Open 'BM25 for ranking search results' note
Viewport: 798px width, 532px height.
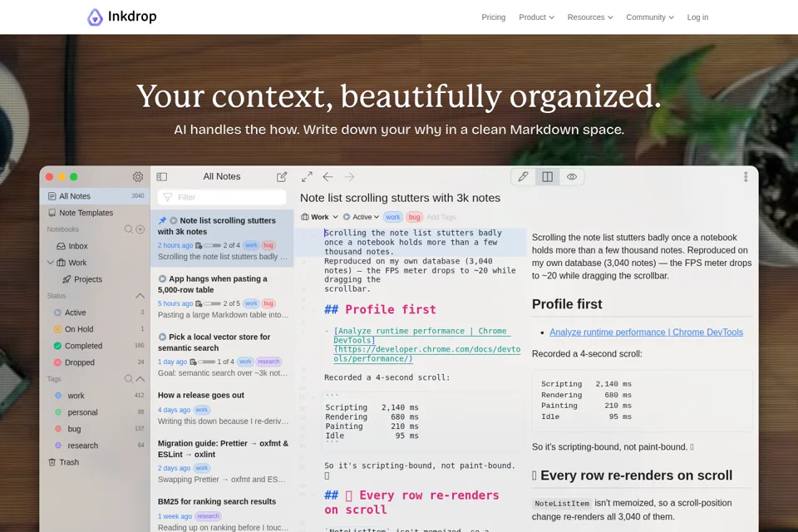[x=223, y=513]
